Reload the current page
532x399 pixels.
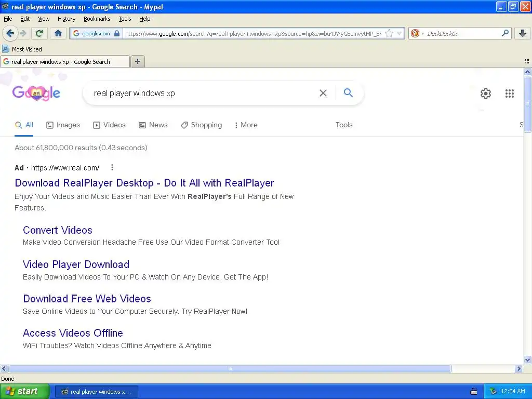(x=39, y=33)
